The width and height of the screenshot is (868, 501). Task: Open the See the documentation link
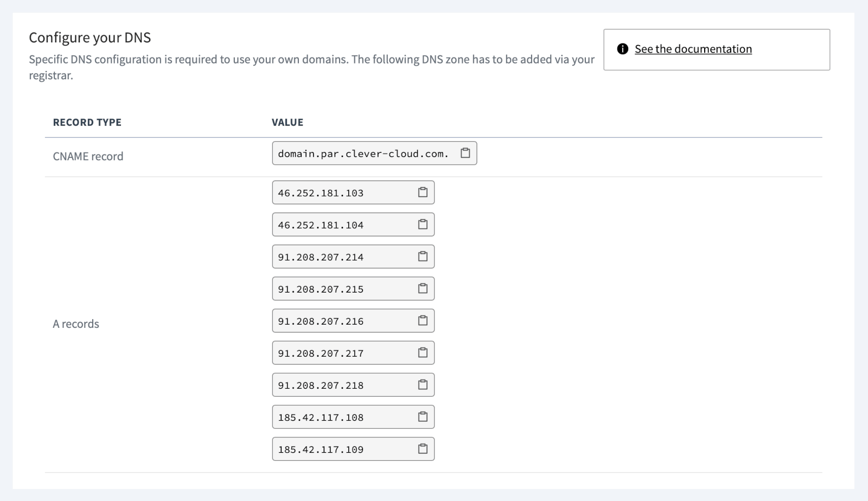click(x=693, y=49)
